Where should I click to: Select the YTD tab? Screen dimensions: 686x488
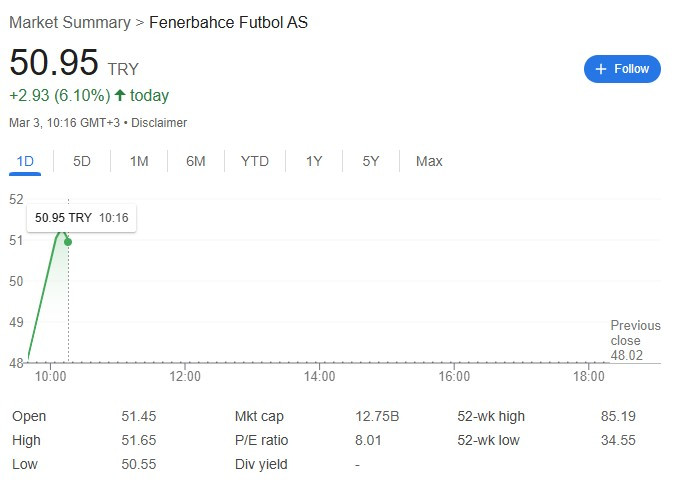click(255, 161)
